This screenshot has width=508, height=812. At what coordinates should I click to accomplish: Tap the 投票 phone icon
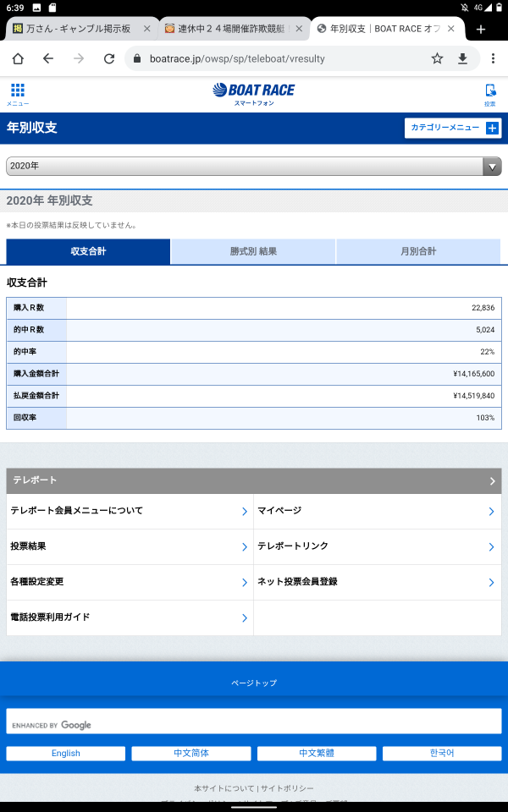(490, 95)
